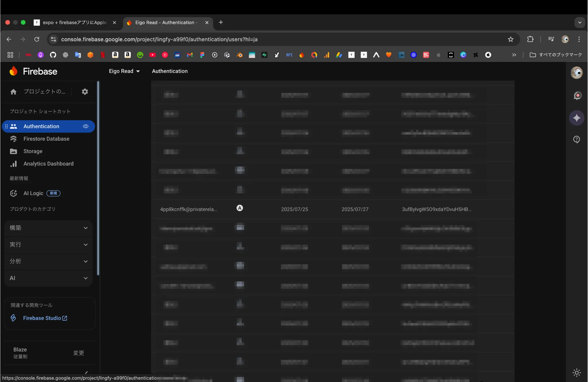
Task: Click 変更 to change the Blaze plan
Action: pyautogui.click(x=79, y=353)
